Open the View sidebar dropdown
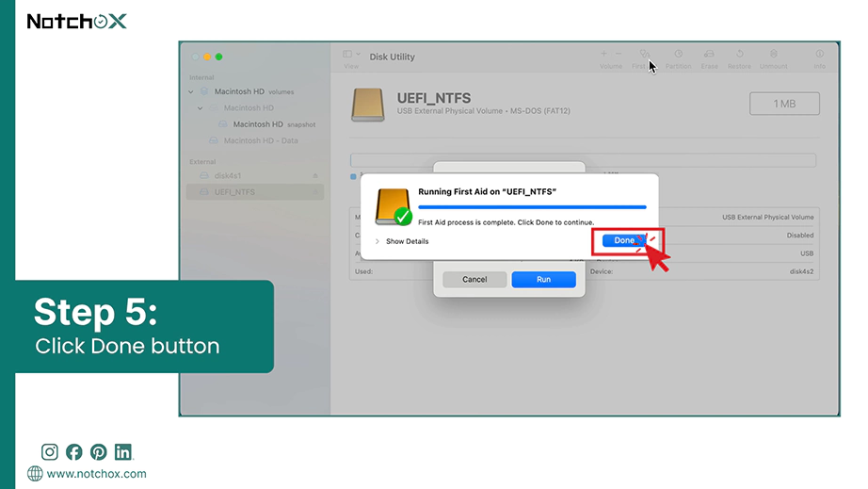The width and height of the screenshot is (868, 489). [x=351, y=55]
